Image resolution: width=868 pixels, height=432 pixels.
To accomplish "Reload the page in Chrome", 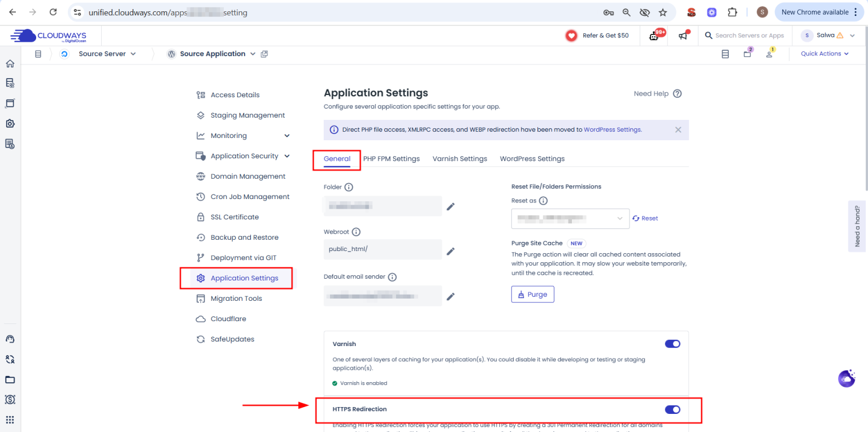I will pyautogui.click(x=53, y=12).
